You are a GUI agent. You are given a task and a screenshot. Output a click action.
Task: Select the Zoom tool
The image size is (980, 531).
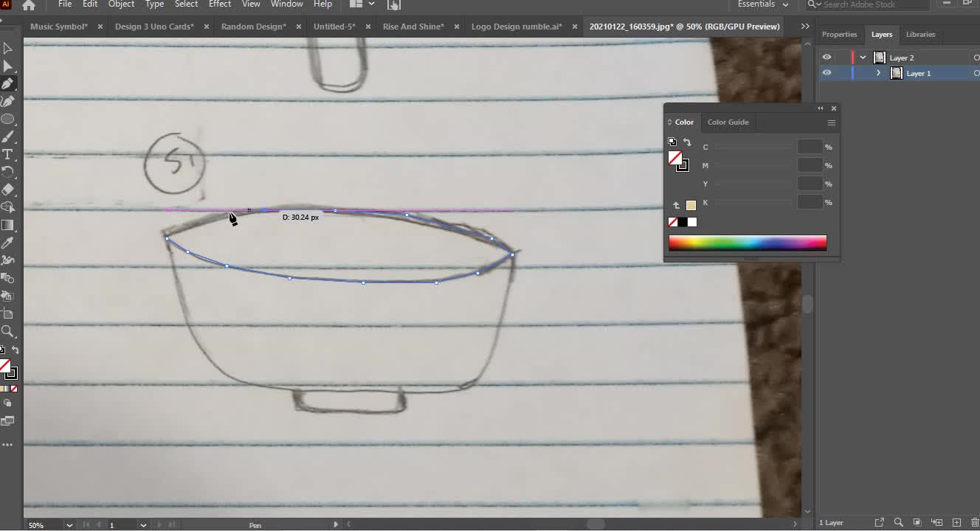point(7,331)
